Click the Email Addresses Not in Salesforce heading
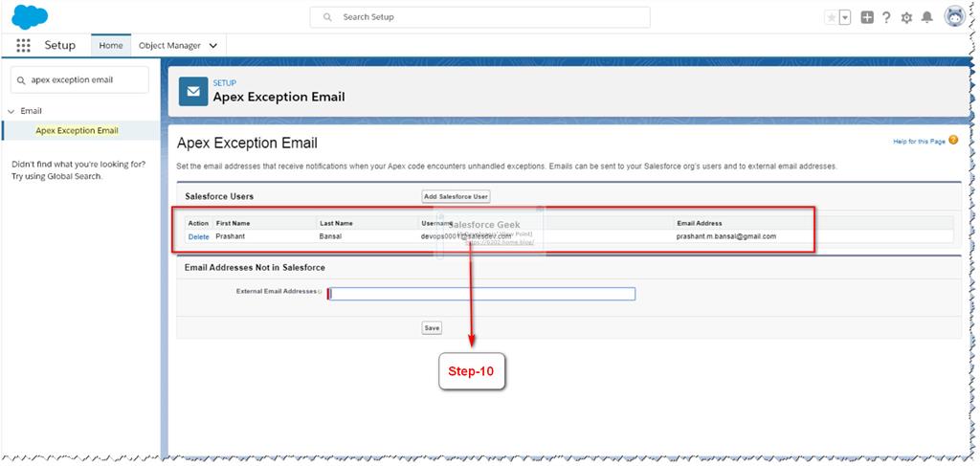980x466 pixels. (x=255, y=267)
